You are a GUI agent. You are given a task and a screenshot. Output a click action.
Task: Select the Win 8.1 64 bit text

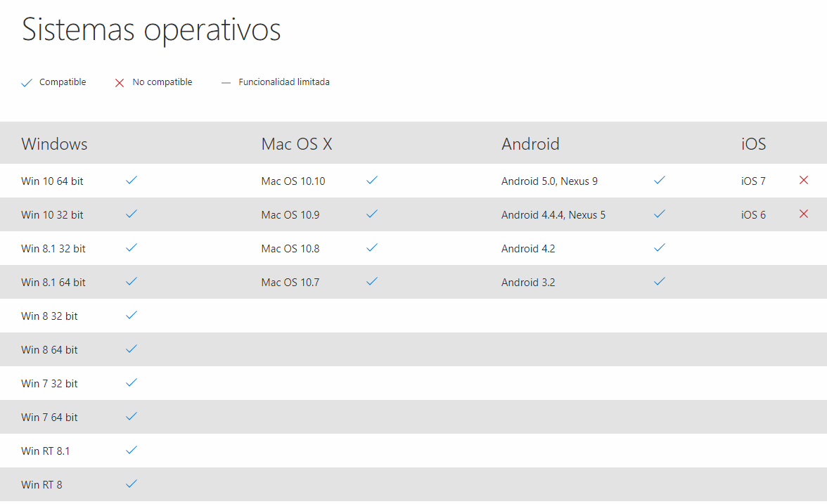tap(53, 283)
